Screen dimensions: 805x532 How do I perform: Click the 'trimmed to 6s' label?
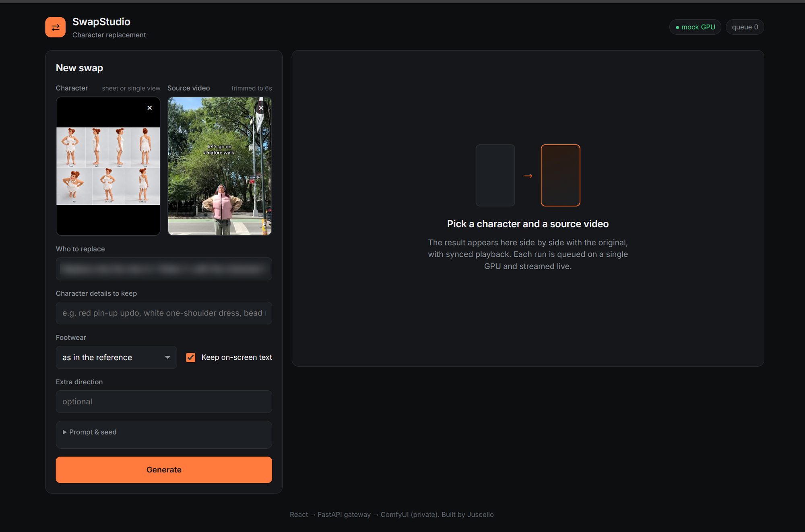(252, 88)
